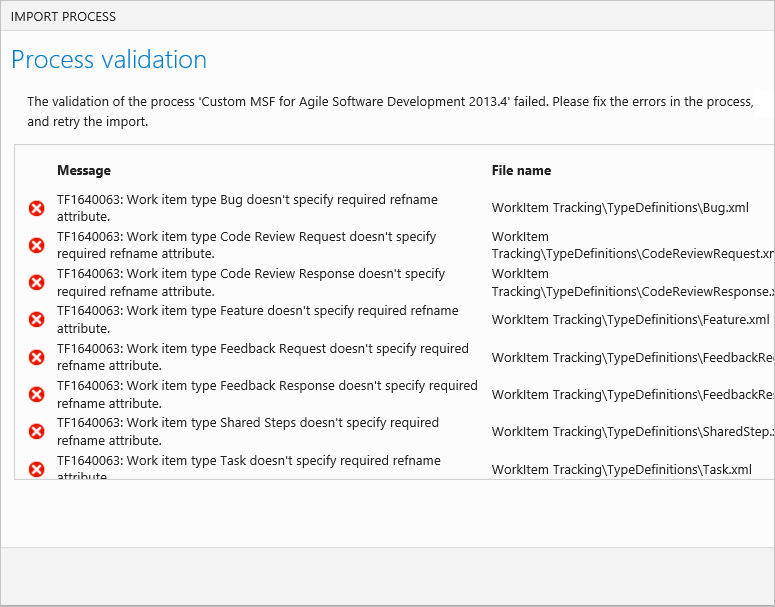Click the Message column header
The image size is (775, 607).
pyautogui.click(x=84, y=171)
